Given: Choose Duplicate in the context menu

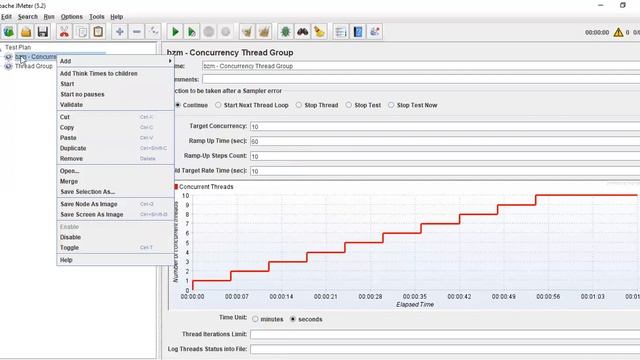Looking at the screenshot, I should (x=116, y=148).
